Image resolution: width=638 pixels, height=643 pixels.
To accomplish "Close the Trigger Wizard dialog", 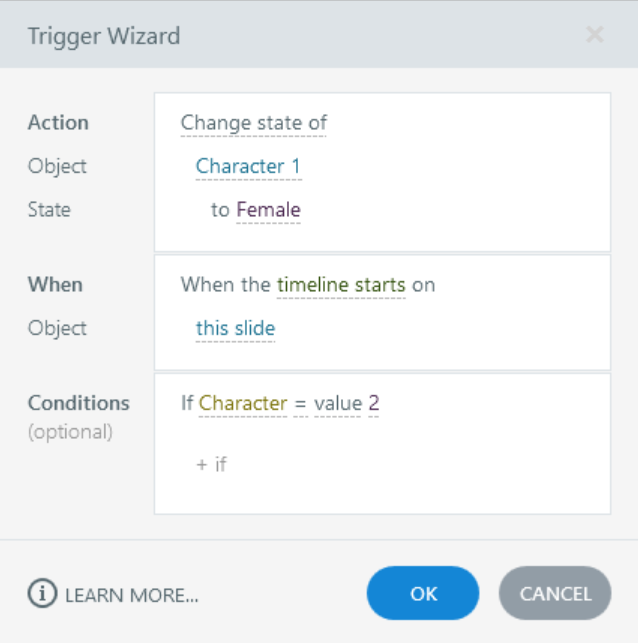I will (x=594, y=35).
